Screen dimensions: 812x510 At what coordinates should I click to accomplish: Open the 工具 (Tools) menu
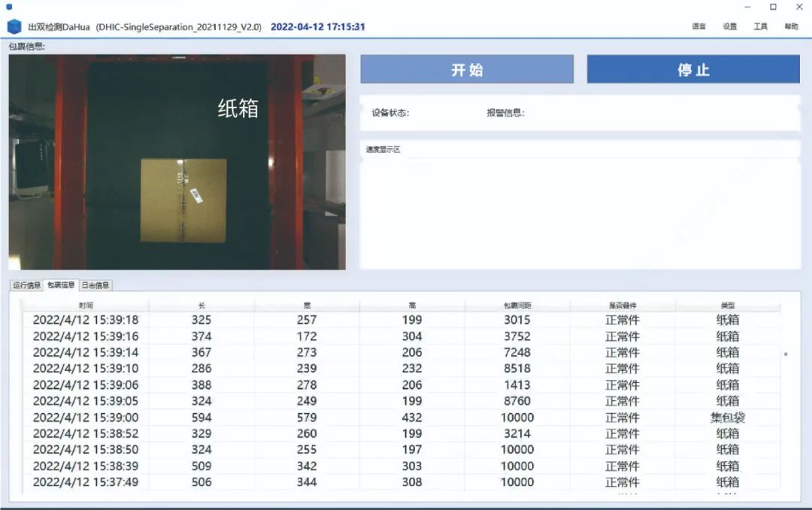tap(760, 27)
